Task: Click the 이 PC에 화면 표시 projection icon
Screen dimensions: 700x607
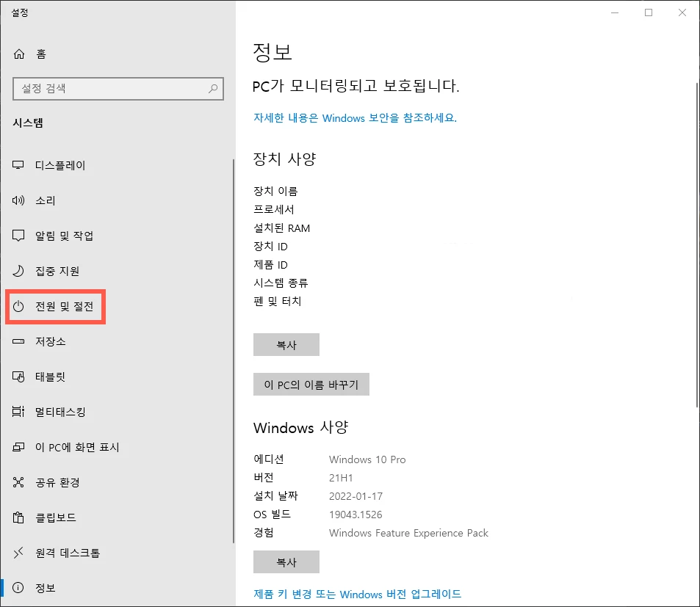Action: [x=18, y=447]
